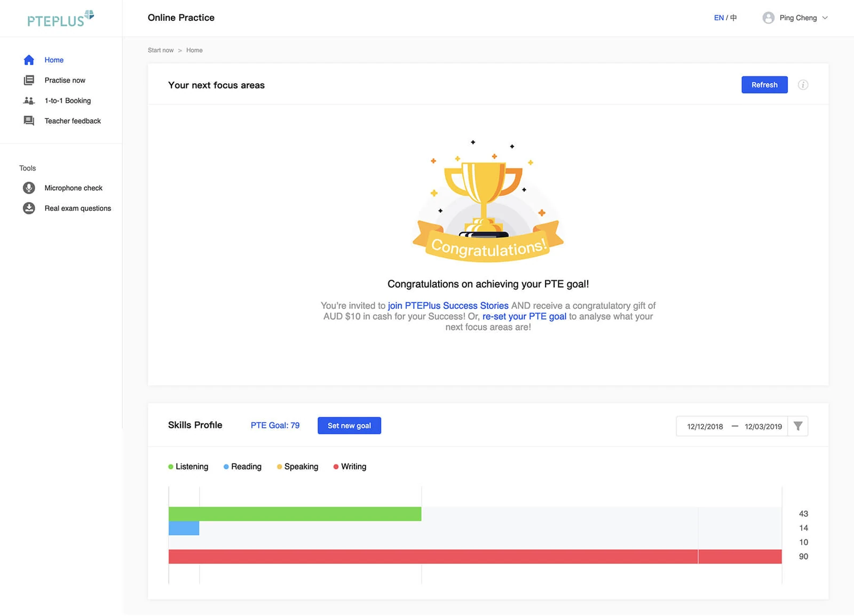
Task: Click the trophy Congratulations illustration
Action: (488, 201)
